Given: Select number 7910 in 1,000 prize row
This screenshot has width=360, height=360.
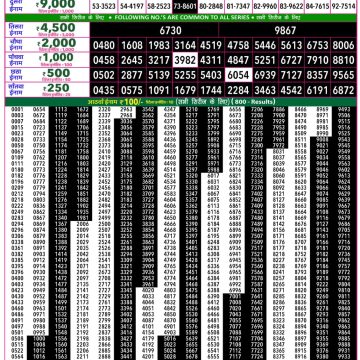Looking at the screenshot, I should tap(317, 60).
